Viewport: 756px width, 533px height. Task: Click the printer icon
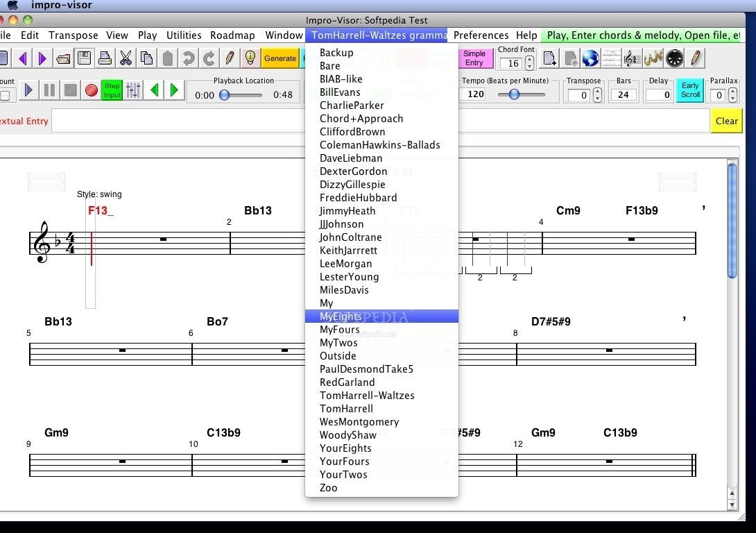pos(105,58)
